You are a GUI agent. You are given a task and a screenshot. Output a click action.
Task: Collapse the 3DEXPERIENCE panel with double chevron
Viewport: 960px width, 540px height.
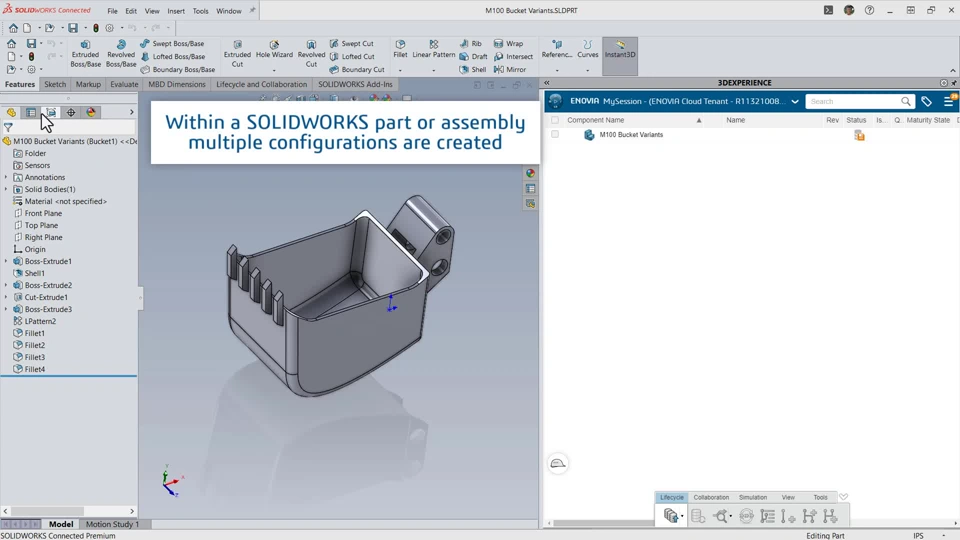[x=547, y=83]
